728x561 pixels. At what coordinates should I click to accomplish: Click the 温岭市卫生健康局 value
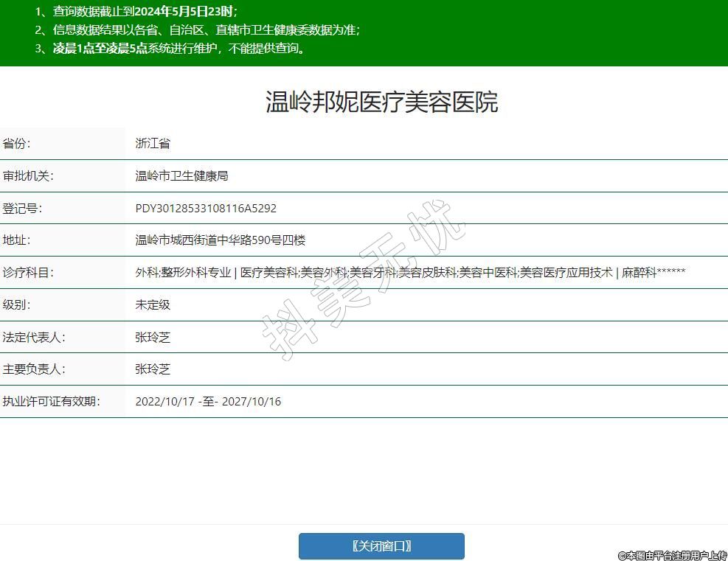[181, 176]
